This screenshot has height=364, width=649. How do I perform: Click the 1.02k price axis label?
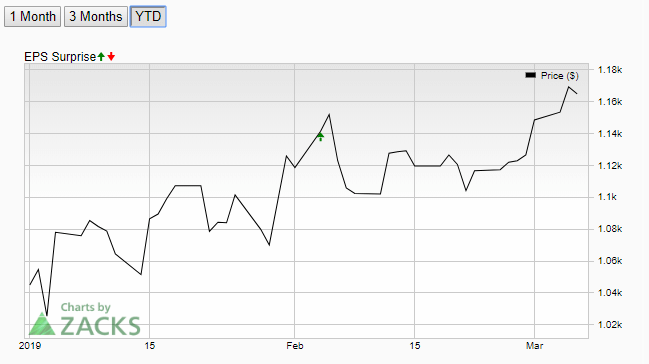(610, 325)
